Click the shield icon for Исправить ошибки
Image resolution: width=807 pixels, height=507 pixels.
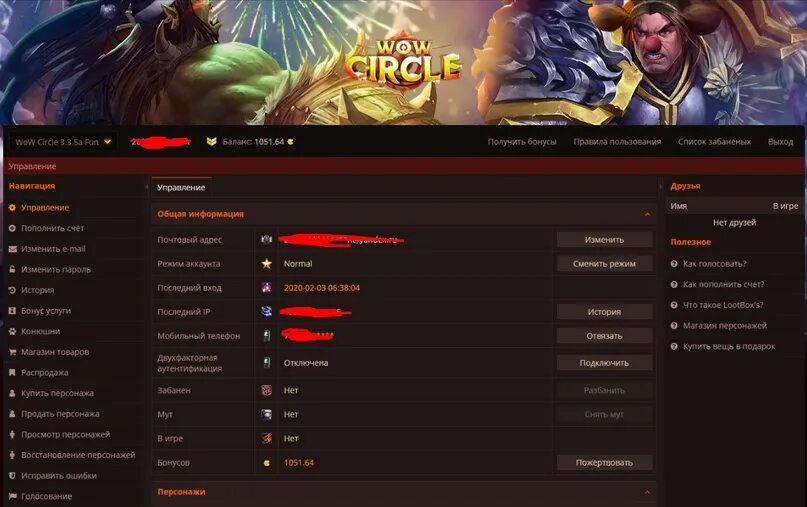[12, 476]
